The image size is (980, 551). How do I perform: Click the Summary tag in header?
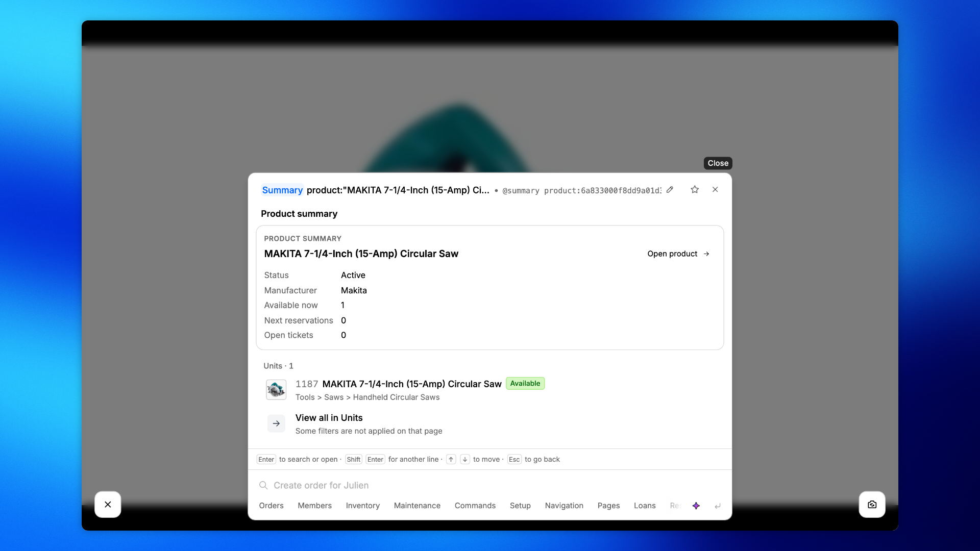[282, 190]
